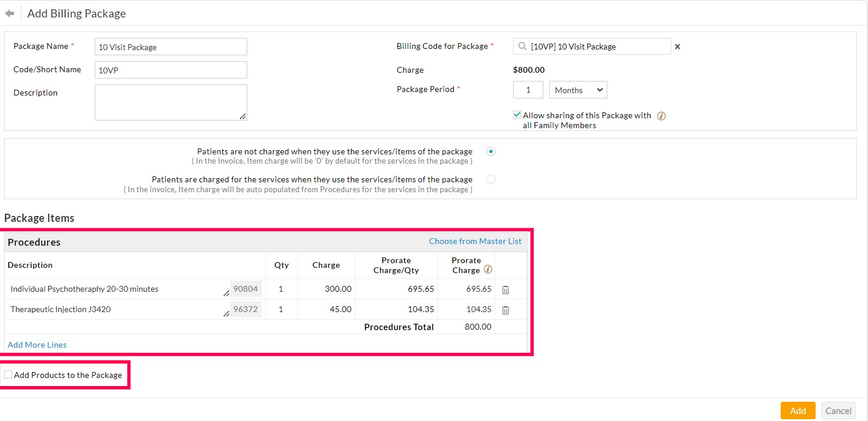The image size is (868, 421).
Task: Choose the patients are not charged option
Action: coord(490,151)
